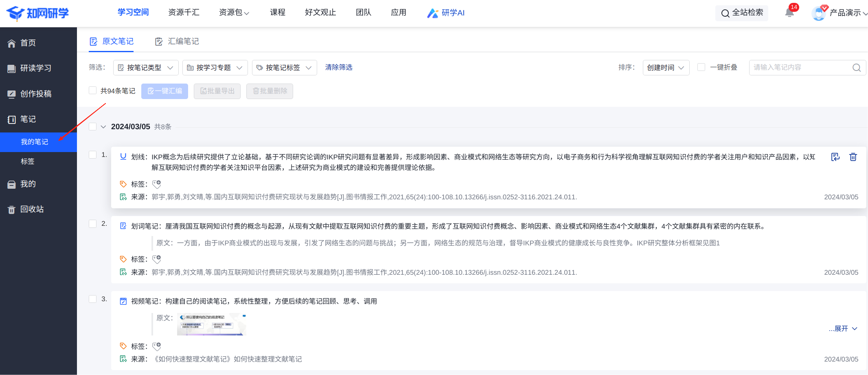Click the video note thumbnail image
The image size is (868, 375).
click(212, 324)
